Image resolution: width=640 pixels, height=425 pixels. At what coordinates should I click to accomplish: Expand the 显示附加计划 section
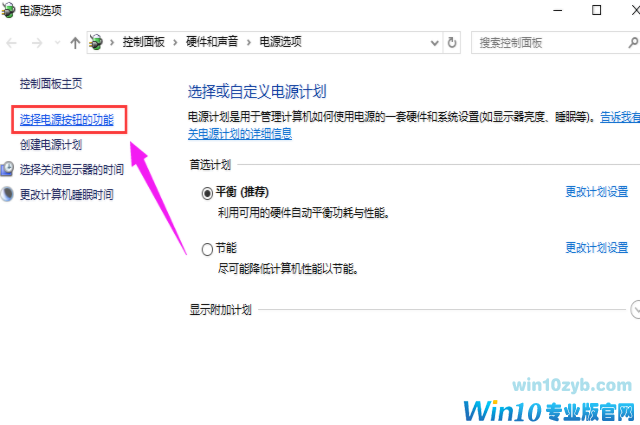635,309
